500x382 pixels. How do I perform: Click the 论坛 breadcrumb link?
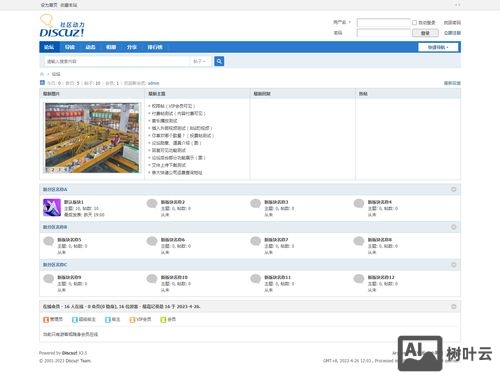56,74
